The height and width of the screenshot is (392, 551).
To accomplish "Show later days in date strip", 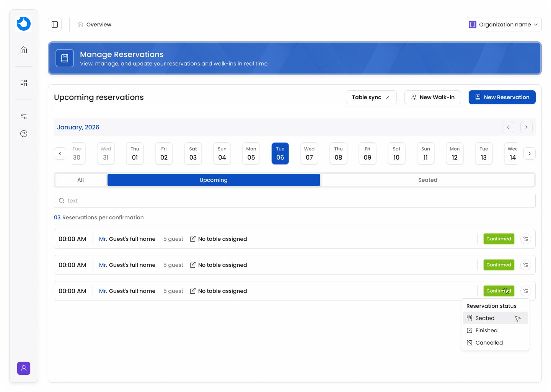I will pyautogui.click(x=530, y=154).
